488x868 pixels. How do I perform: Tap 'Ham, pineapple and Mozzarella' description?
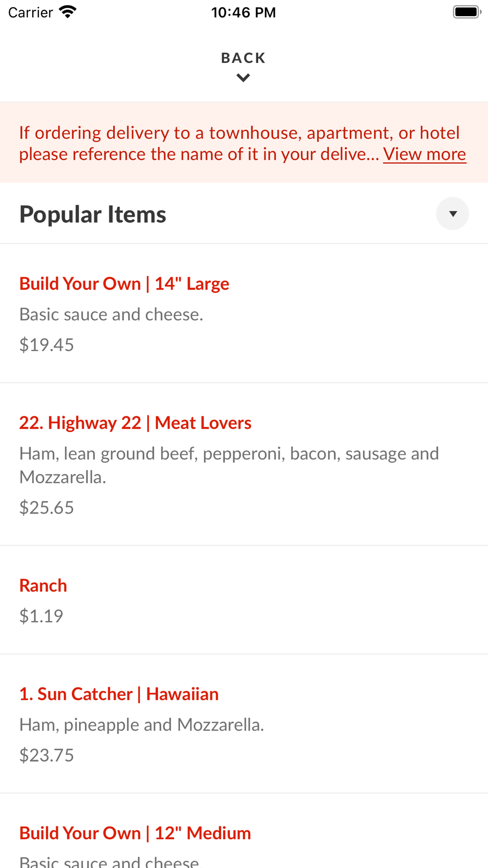pyautogui.click(x=142, y=725)
